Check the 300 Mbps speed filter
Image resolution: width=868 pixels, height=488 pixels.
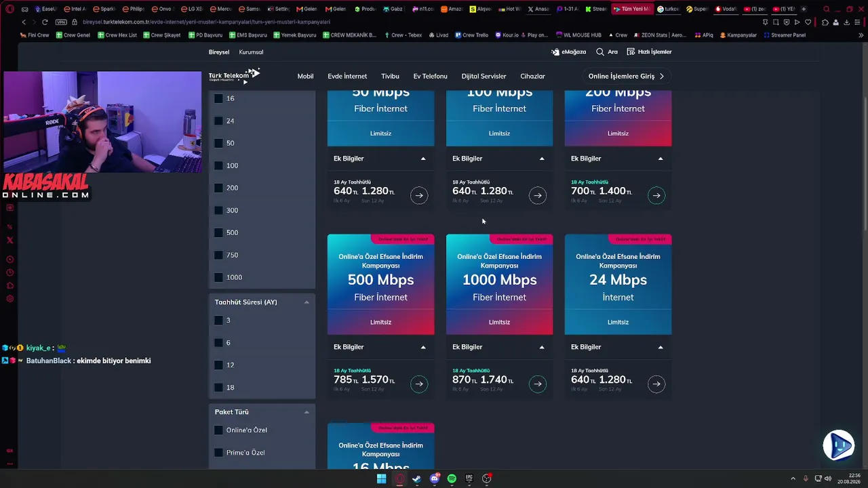pos(218,210)
